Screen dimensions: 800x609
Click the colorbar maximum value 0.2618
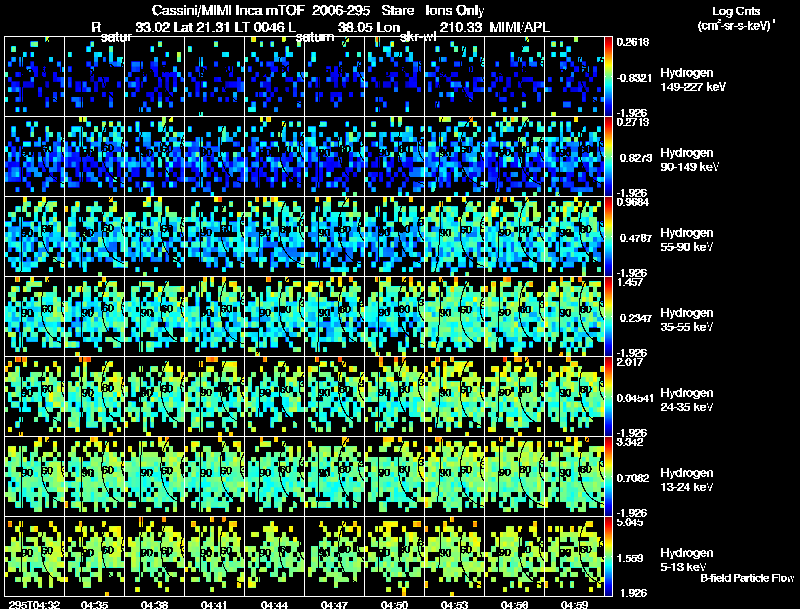(x=633, y=42)
